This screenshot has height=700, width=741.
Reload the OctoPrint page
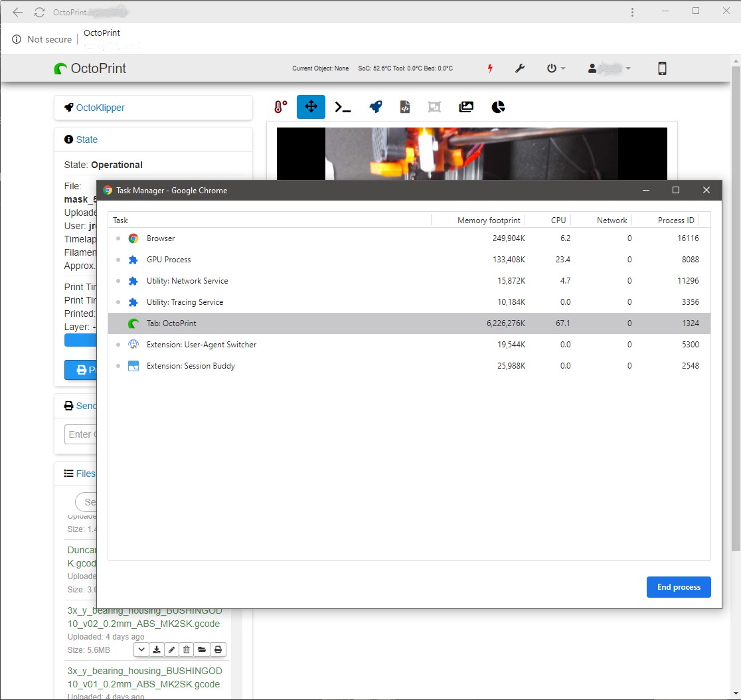[39, 13]
